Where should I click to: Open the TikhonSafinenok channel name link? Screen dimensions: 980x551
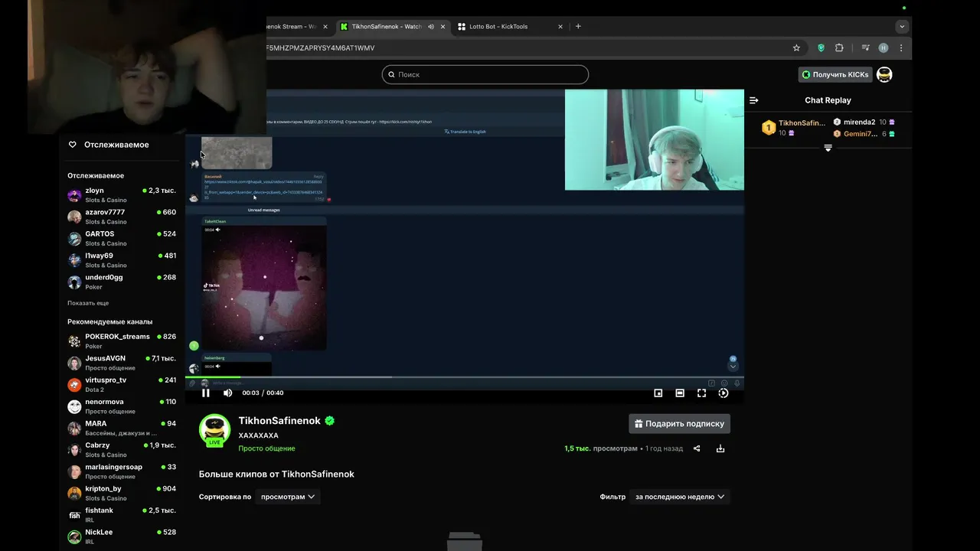(x=279, y=421)
